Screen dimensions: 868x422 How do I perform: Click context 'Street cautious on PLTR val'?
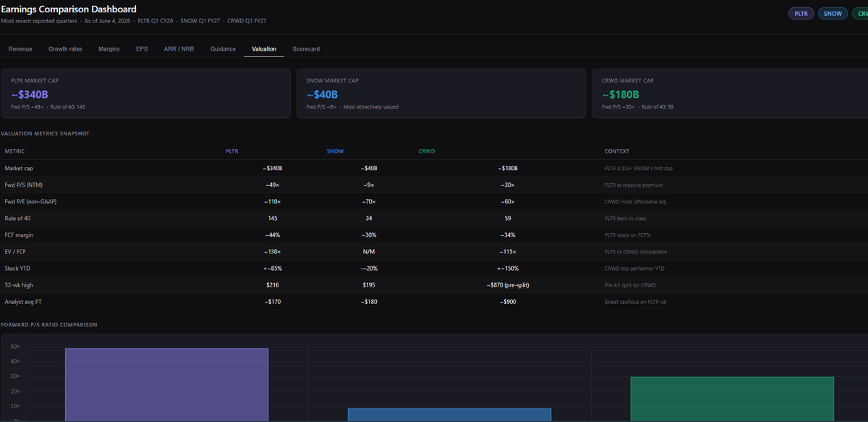635,301
